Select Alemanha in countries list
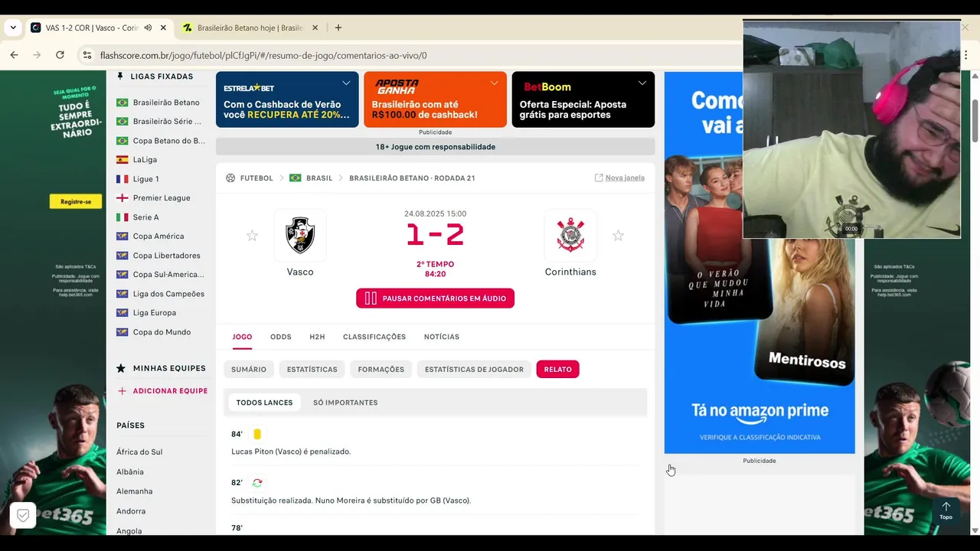This screenshot has height=551, width=980. coord(135,491)
